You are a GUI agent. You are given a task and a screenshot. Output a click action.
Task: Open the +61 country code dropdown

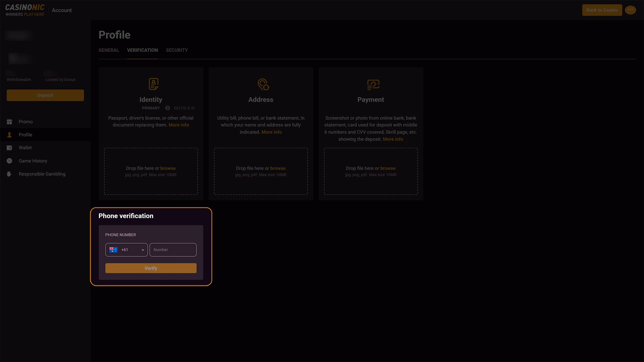pyautogui.click(x=126, y=250)
